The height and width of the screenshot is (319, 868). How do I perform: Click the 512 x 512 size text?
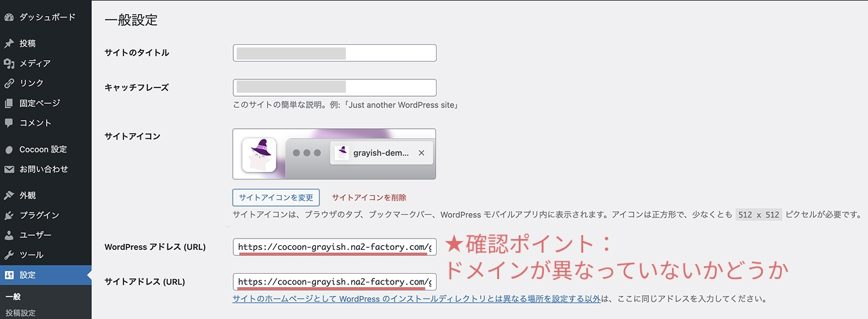[x=759, y=215]
